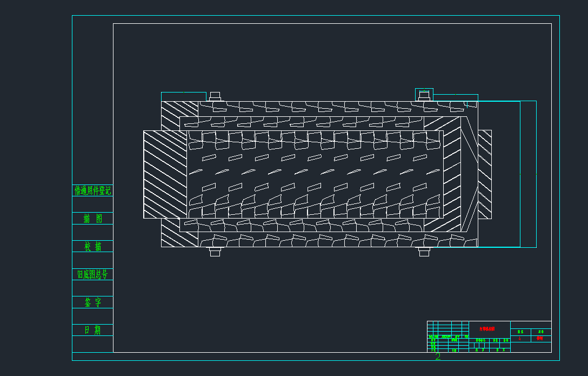This screenshot has height=376, width=588.
Task: Select the 日期 label in the side column
Action: [x=92, y=330]
